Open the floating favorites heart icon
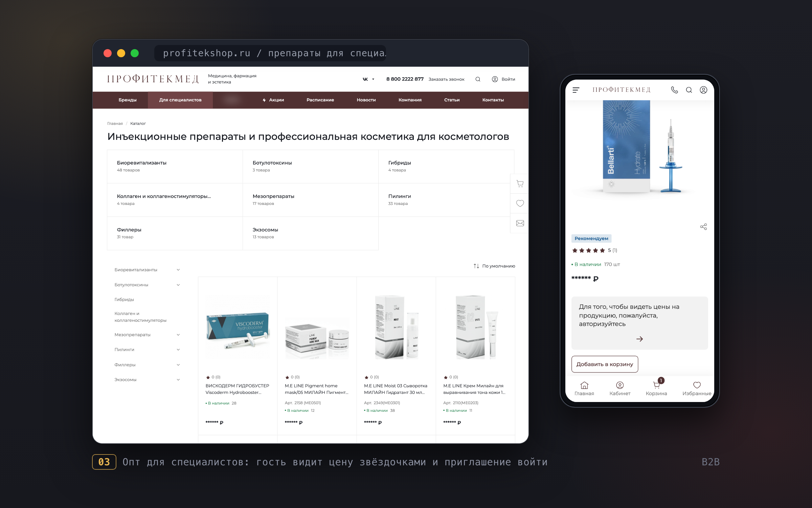Screen dimensions: 812x508 (x=520, y=203)
